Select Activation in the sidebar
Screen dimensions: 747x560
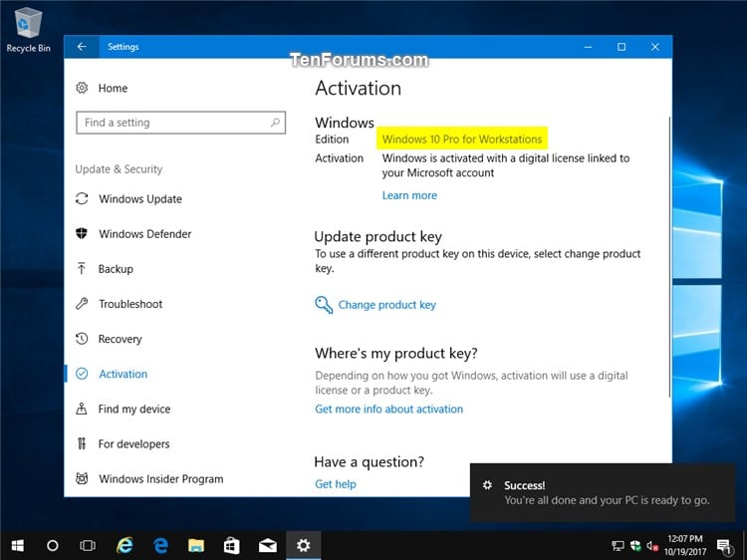coord(123,374)
